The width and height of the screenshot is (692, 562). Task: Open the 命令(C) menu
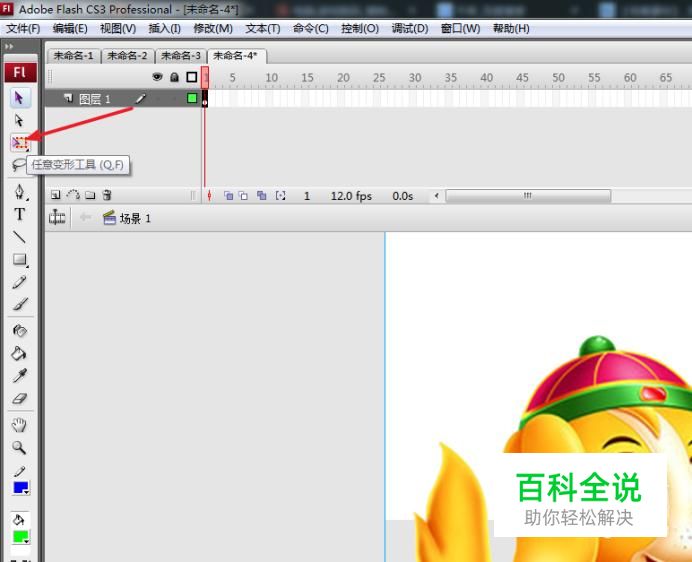(311, 29)
